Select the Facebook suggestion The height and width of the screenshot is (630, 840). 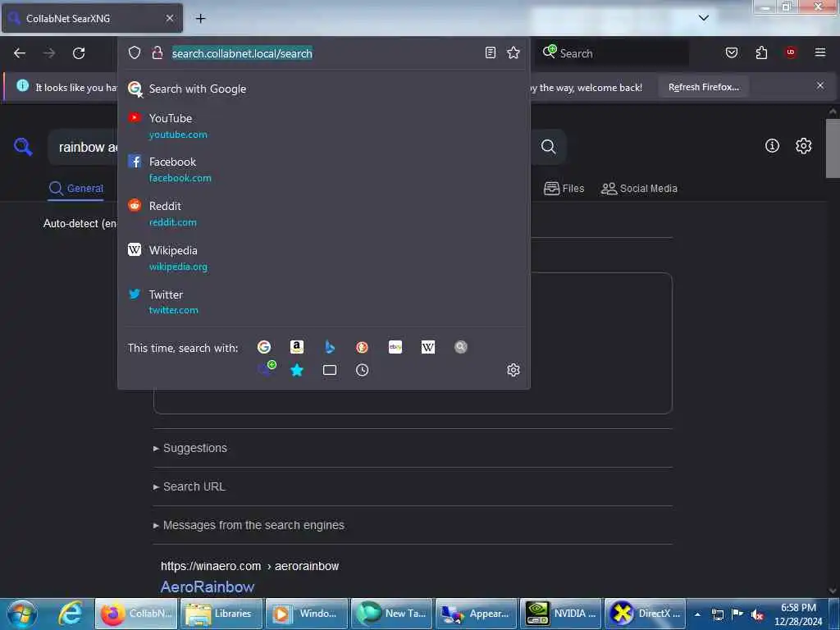click(x=323, y=169)
